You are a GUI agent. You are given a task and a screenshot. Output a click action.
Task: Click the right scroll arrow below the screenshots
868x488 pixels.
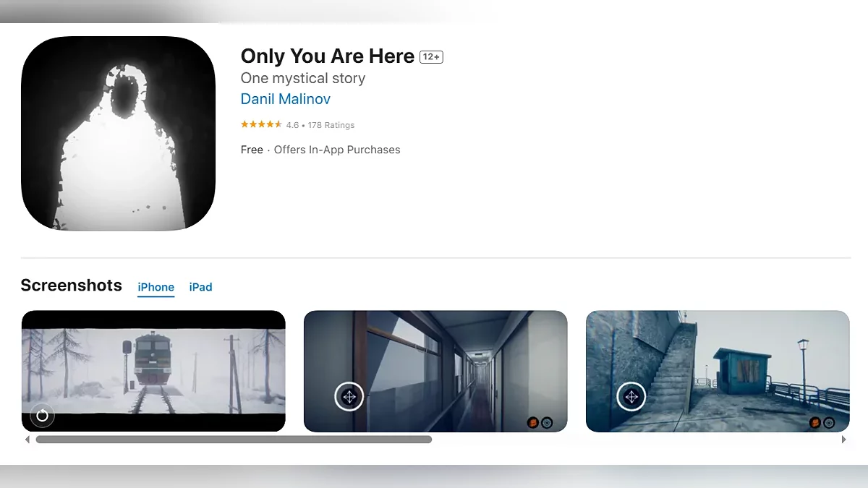843,440
